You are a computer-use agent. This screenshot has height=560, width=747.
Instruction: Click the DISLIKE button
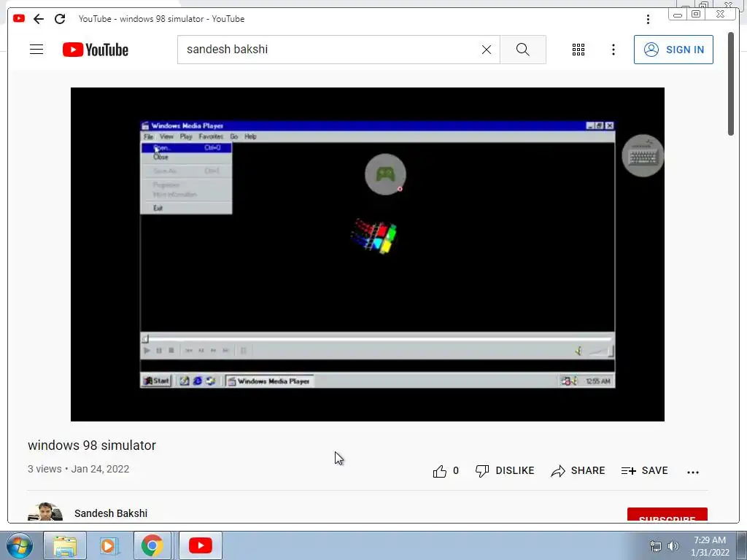click(x=505, y=471)
